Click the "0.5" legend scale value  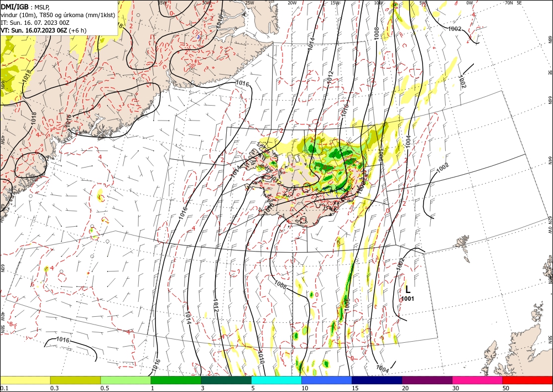pyautogui.click(x=105, y=388)
